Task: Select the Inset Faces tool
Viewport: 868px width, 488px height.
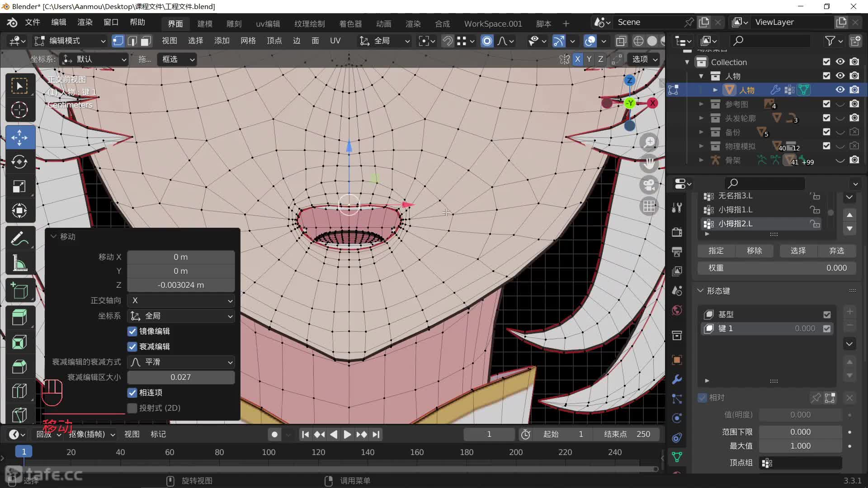Action: click(19, 342)
